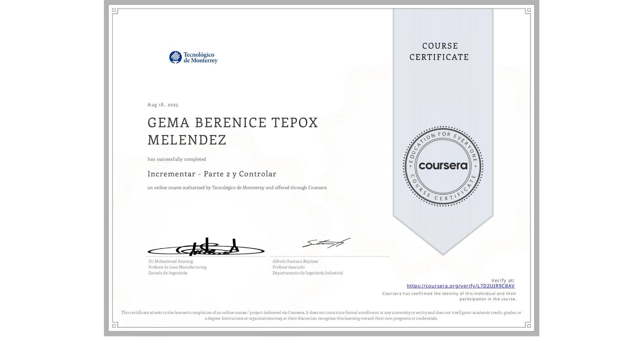
Task: Select the name 'Dr. Mohammad Azarang'
Action: click(171, 261)
